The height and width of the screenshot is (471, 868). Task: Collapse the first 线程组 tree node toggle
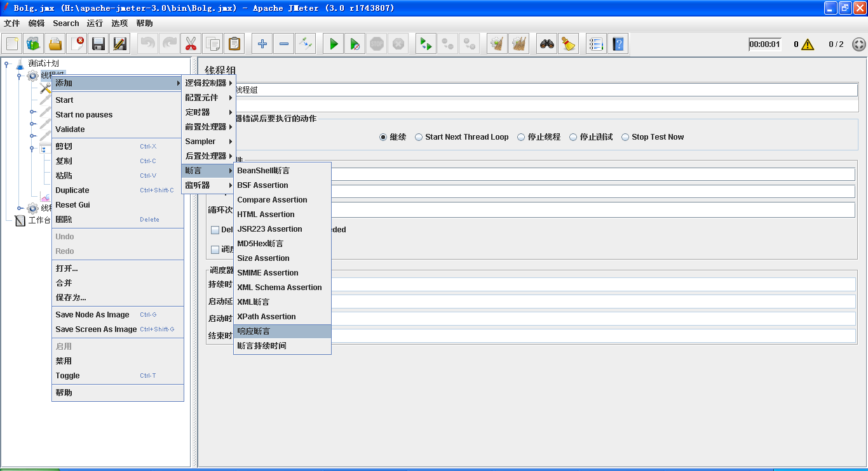point(20,76)
